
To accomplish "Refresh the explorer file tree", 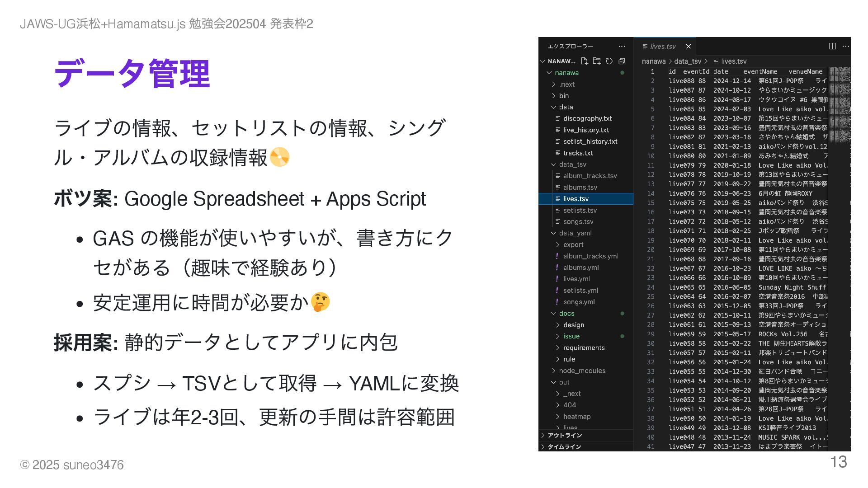I will coord(609,61).
